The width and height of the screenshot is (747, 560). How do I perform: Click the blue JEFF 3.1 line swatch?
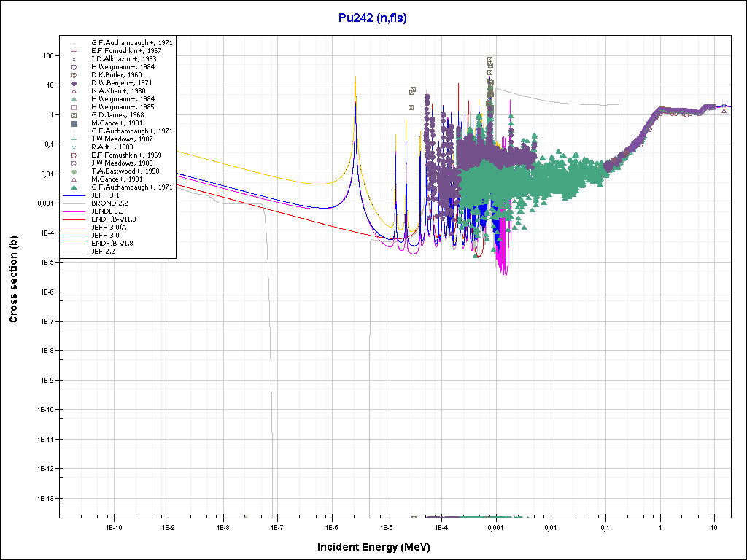[74, 195]
